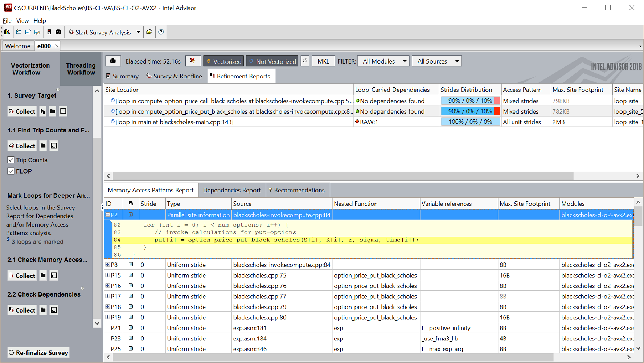Image resolution: width=644 pixels, height=363 pixels.
Task: Click the red X icon next to Elapsed time
Action: 193,61
